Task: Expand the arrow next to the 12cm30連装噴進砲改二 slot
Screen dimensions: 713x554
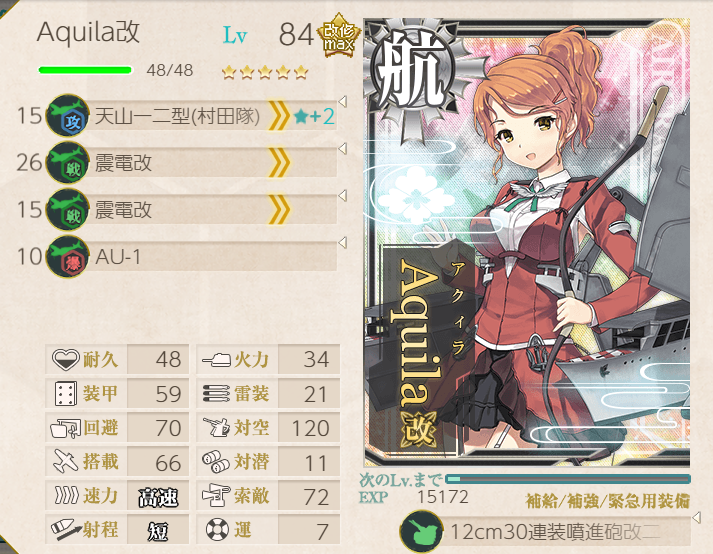Action: [696, 517]
